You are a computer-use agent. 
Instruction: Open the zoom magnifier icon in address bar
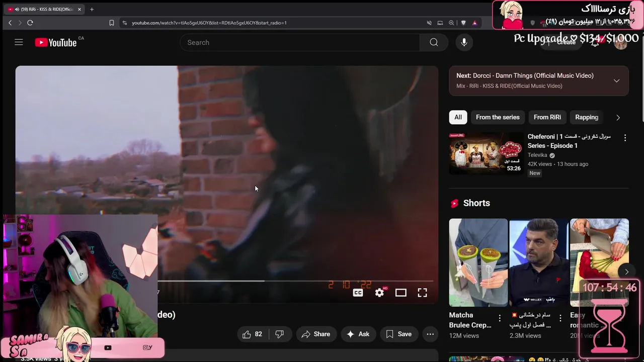click(451, 23)
